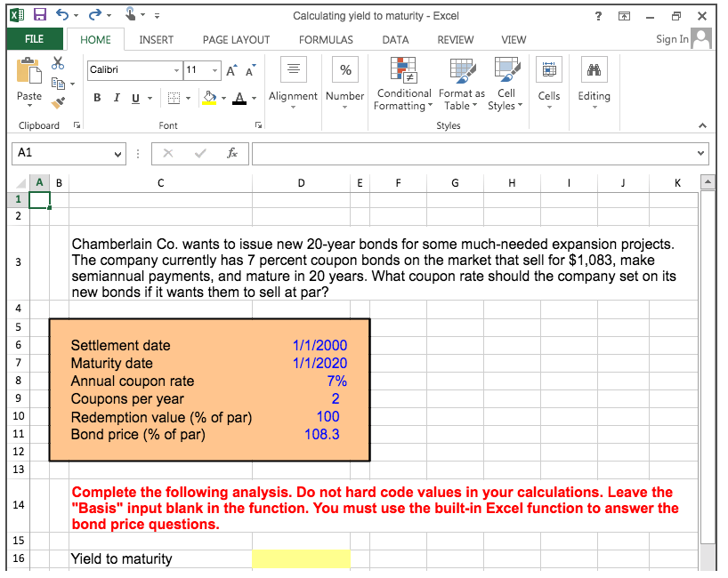The image size is (728, 578).
Task: Open the FILE menu
Action: tap(34, 39)
